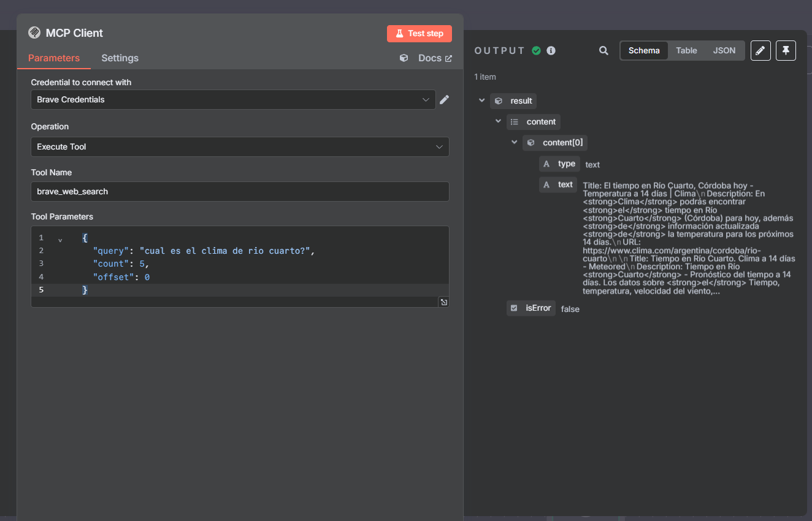Fold the JSON code block at line 1
812x521 pixels.
[60, 240]
